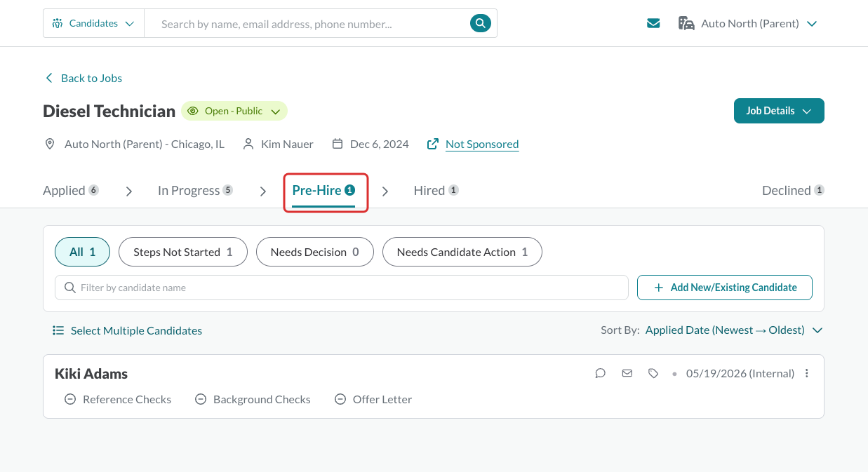Select Needs Candidate Action filter chip
Image resolution: width=868 pixels, height=472 pixels.
click(x=462, y=252)
